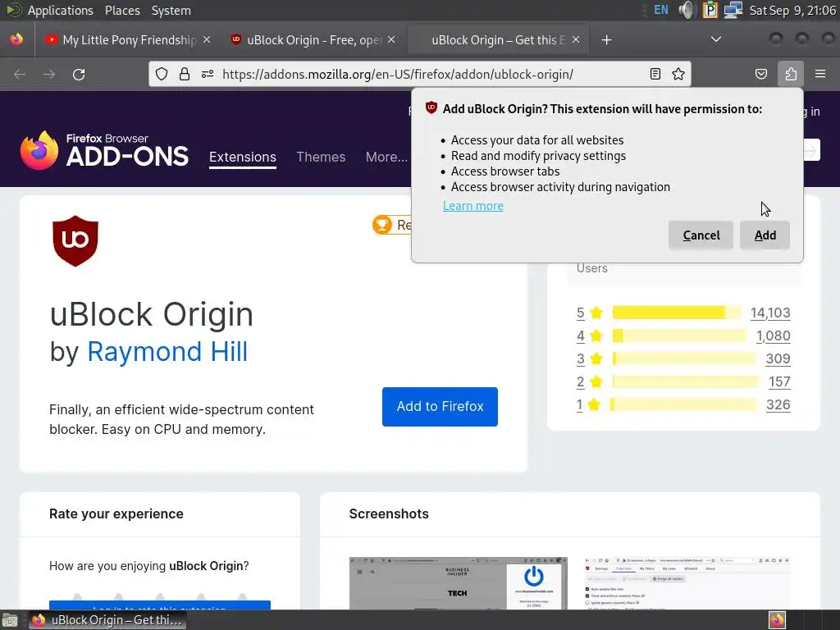840x630 pixels.
Task: Click the 4-star rating bar
Action: click(x=679, y=336)
